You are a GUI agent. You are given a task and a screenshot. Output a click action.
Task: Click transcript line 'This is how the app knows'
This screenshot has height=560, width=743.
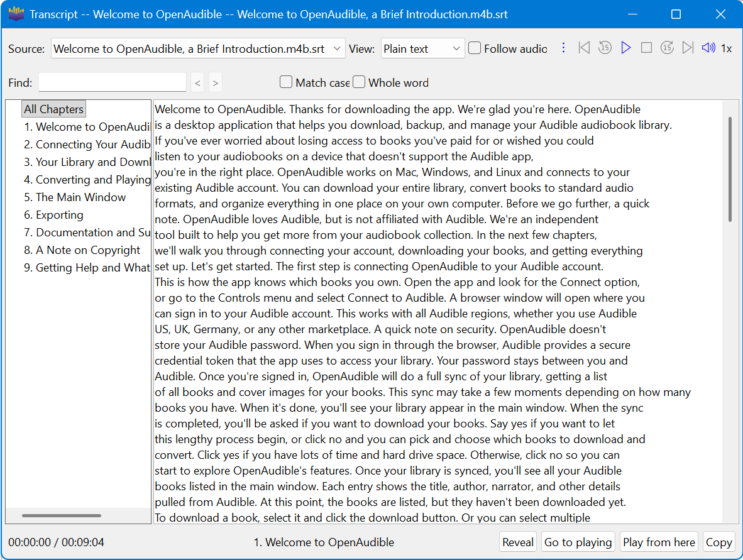(x=397, y=282)
